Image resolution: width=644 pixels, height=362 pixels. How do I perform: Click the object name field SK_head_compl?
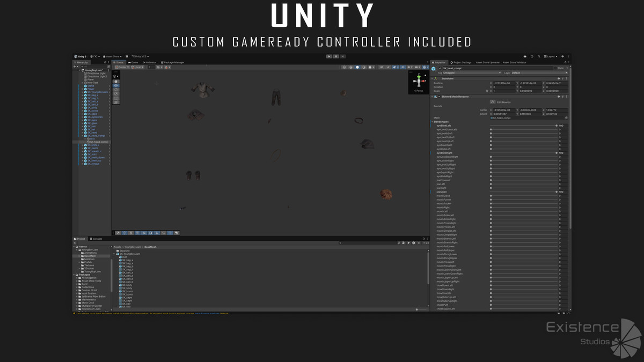499,69
